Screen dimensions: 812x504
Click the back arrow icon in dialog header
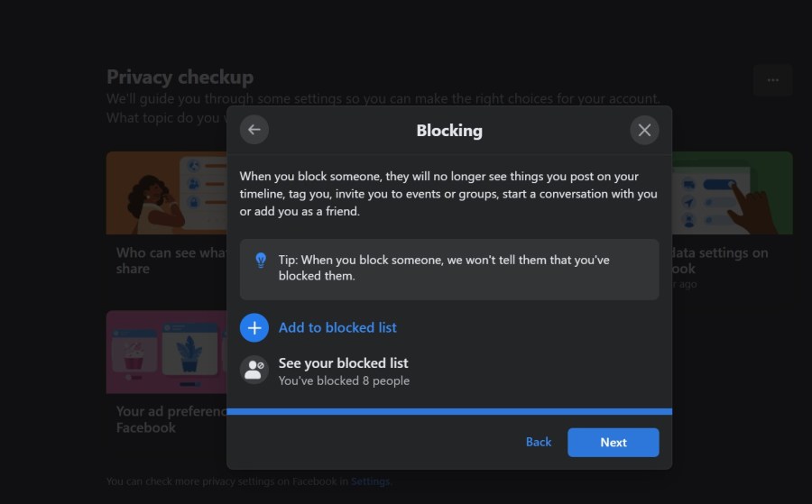pyautogui.click(x=254, y=130)
